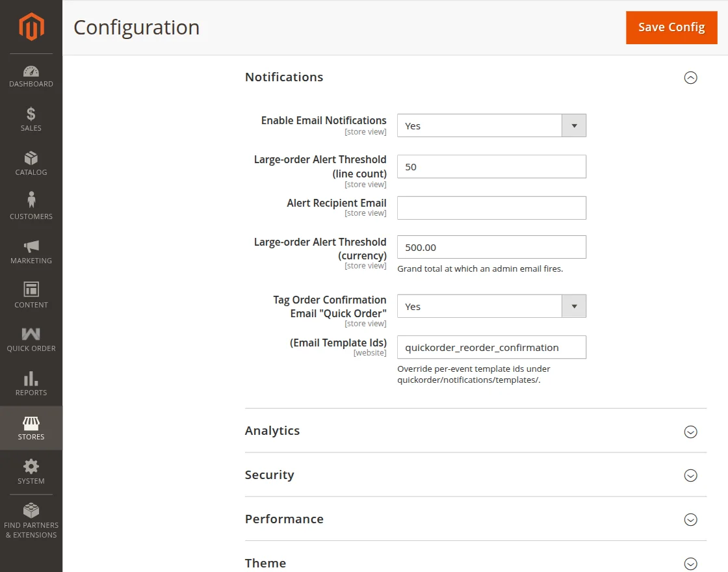
Task: Open Tag Order Confirmation Email dropdown
Action: click(x=491, y=306)
